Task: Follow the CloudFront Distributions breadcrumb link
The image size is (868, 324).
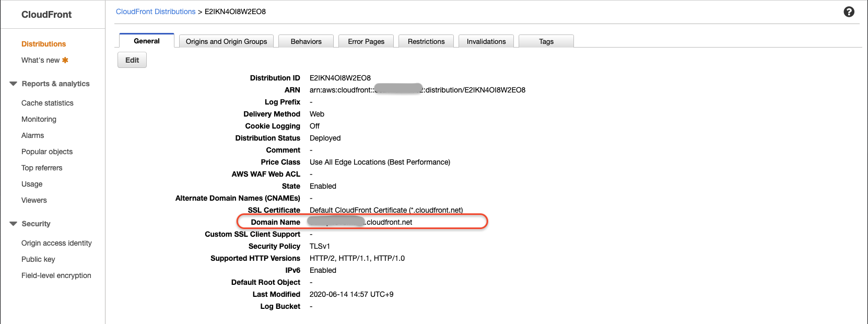Action: [156, 11]
